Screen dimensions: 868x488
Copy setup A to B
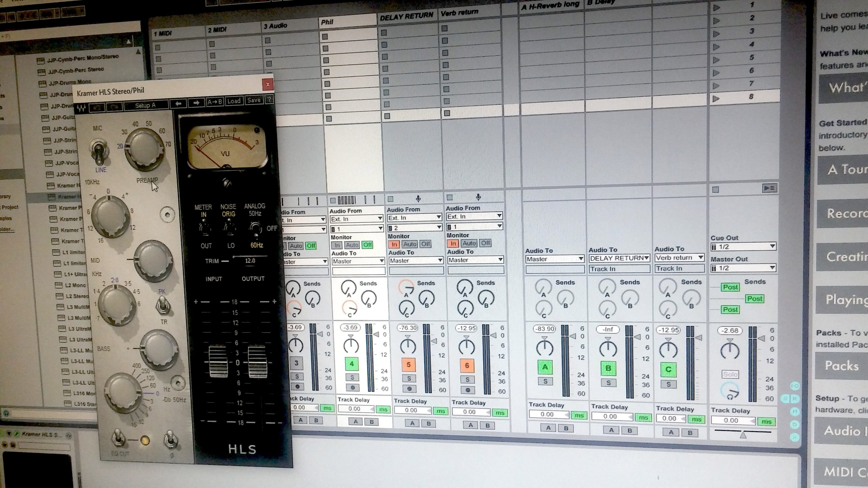point(215,102)
